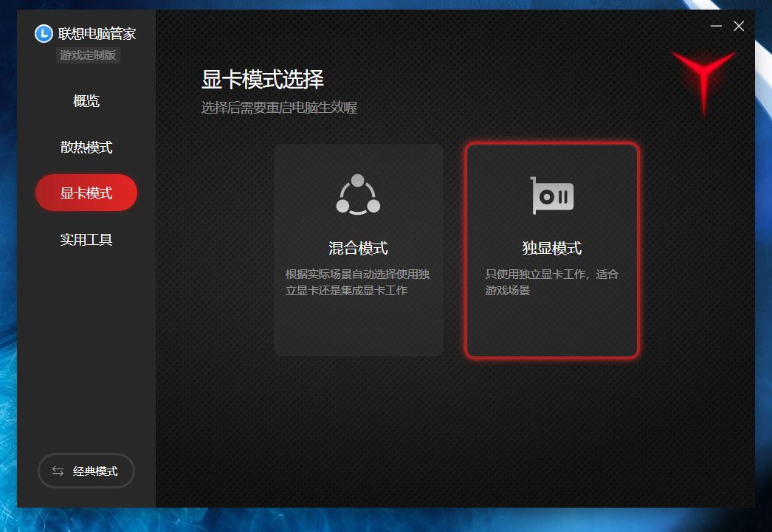Screen dimensions: 772x532
Task: Click the 选择后需要重启电脑生效喔 hint text
Action: click(279, 107)
